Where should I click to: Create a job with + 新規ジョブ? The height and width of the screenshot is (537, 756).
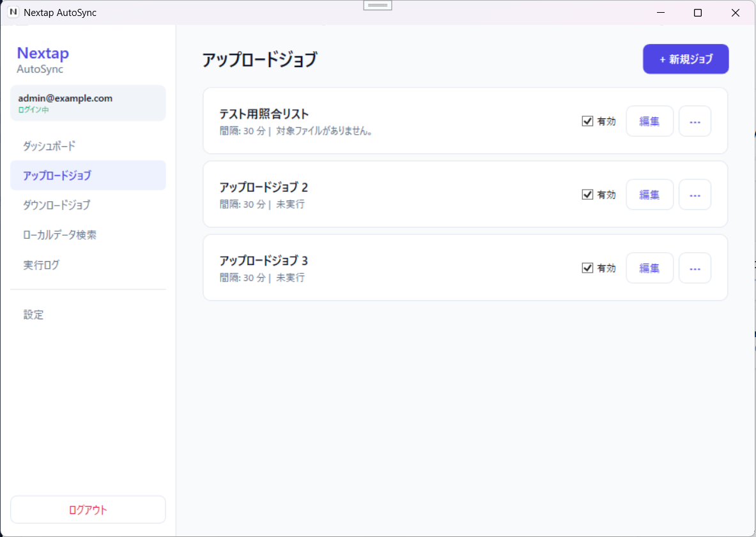pyautogui.click(x=686, y=59)
